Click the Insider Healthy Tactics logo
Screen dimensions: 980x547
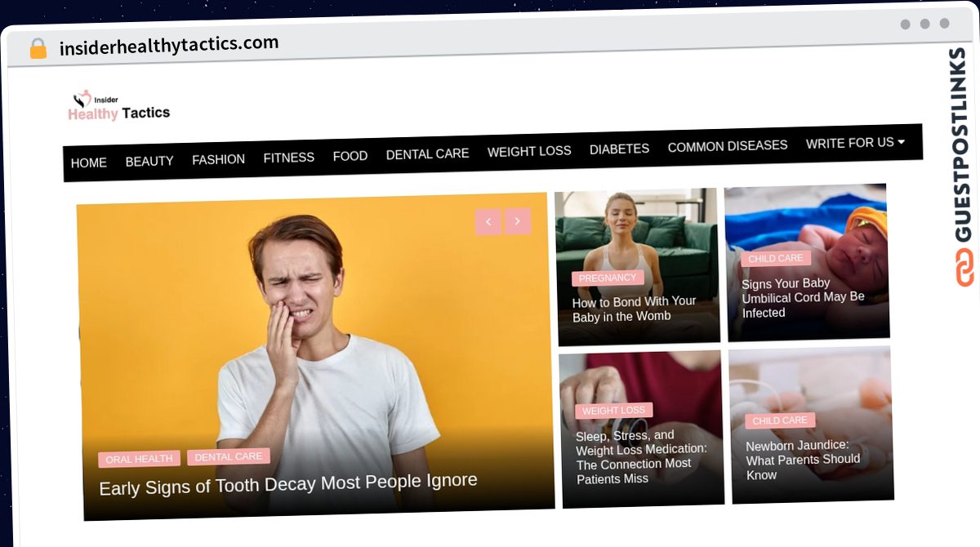tap(119, 105)
